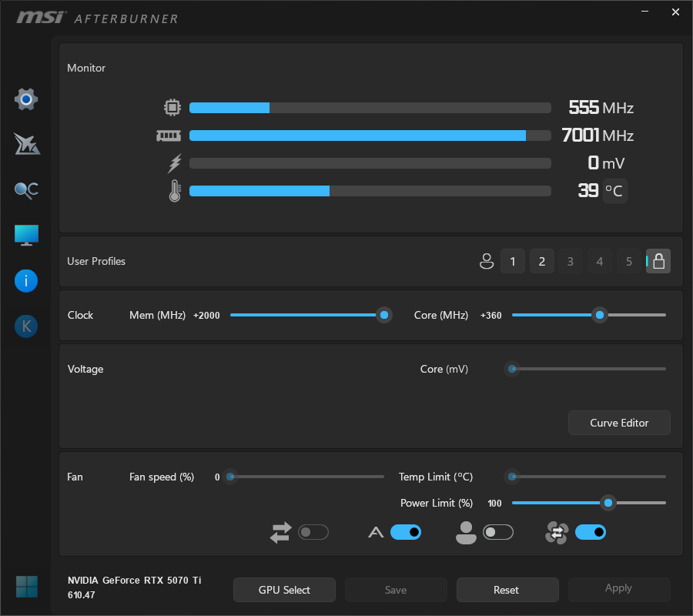Image resolution: width=693 pixels, height=616 pixels.
Task: Click the voltage lightning bolt icon
Action: [x=175, y=163]
